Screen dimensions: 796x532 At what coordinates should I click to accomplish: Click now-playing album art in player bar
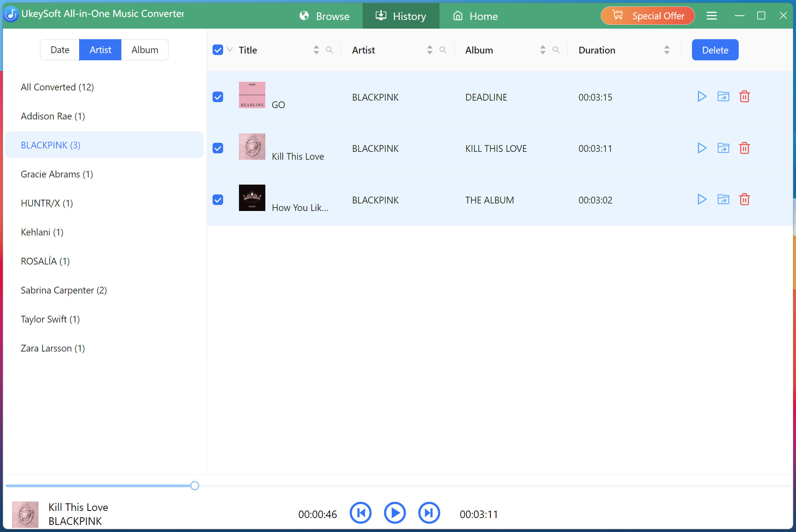25,514
